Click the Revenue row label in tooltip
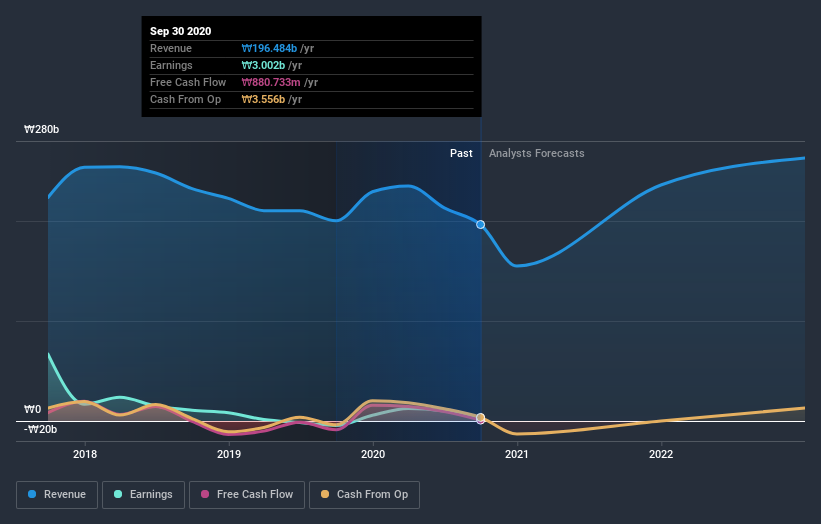This screenshot has width=821, height=524. tap(171, 48)
